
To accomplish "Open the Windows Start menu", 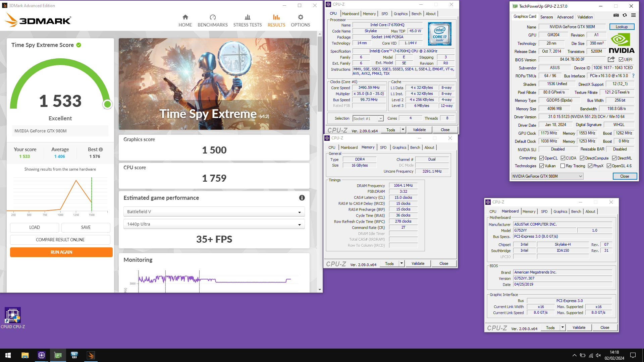I will [x=8, y=355].
